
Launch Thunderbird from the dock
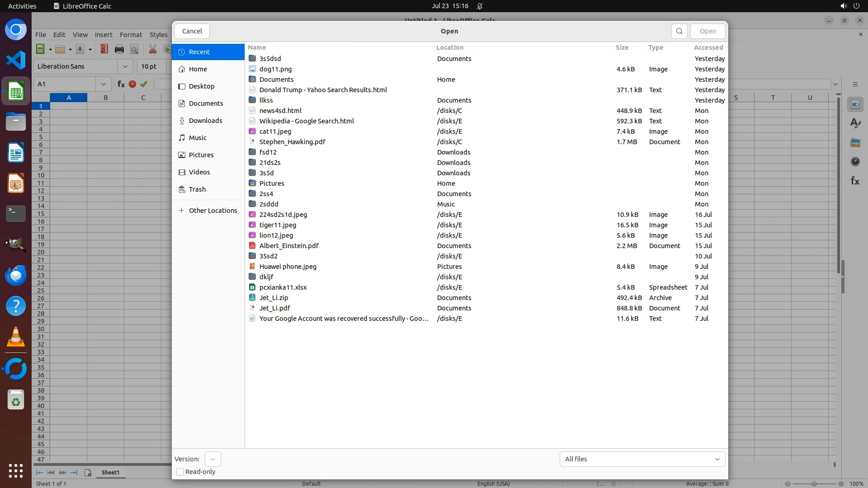(16, 275)
